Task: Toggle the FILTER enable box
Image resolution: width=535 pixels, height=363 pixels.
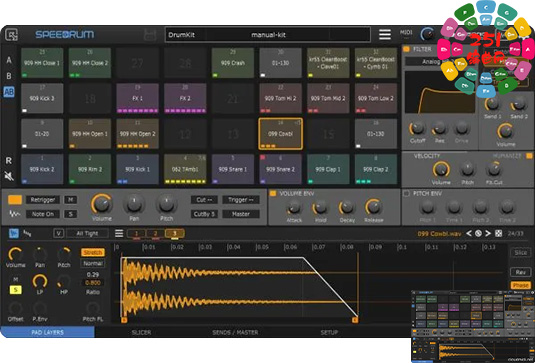Action: pyautogui.click(x=406, y=49)
